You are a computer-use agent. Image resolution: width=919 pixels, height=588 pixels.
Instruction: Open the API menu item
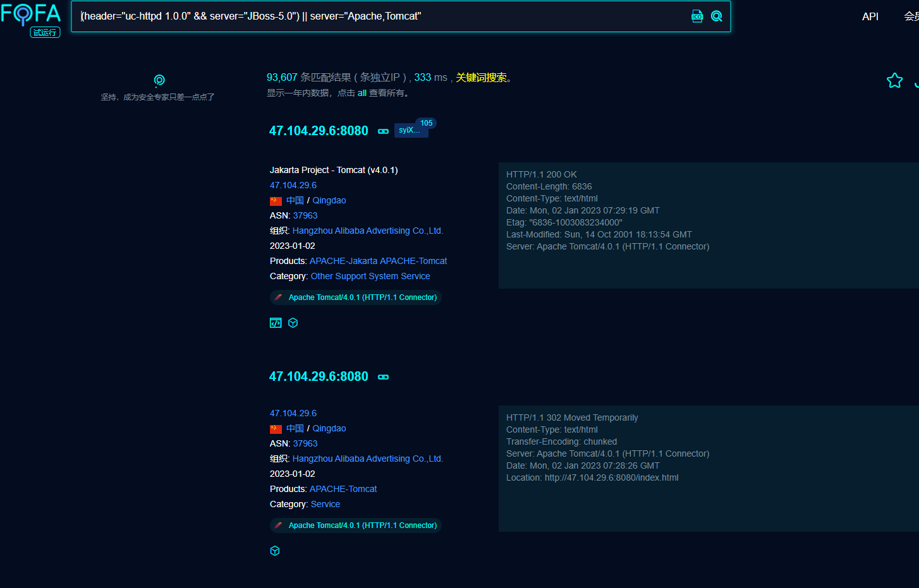(x=870, y=16)
